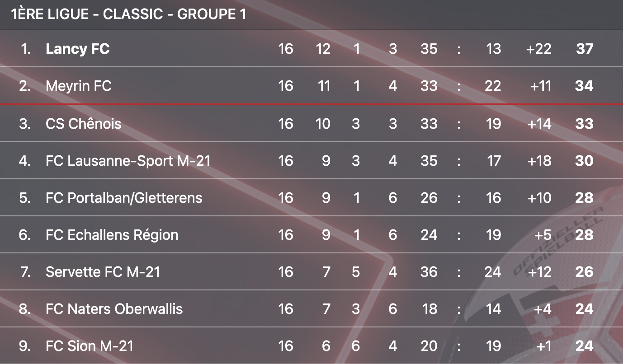Select CS Chênois in the standings
This screenshot has height=364, width=623.
click(x=84, y=124)
